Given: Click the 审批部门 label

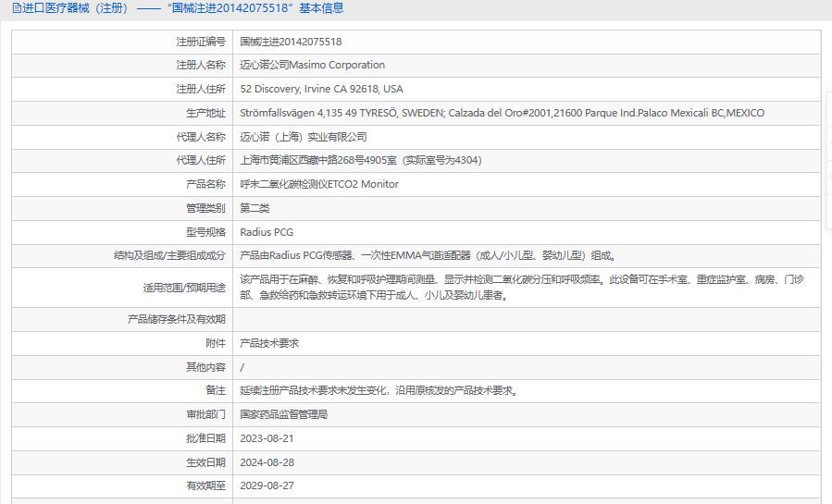Looking at the screenshot, I should (x=205, y=414).
